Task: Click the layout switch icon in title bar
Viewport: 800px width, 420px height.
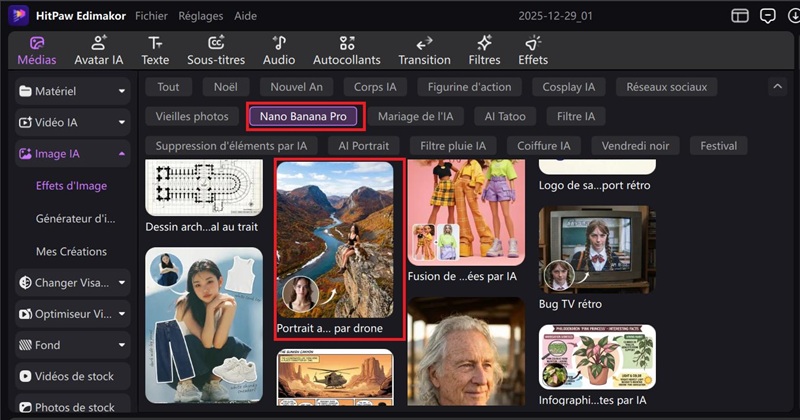Action: 740,16
